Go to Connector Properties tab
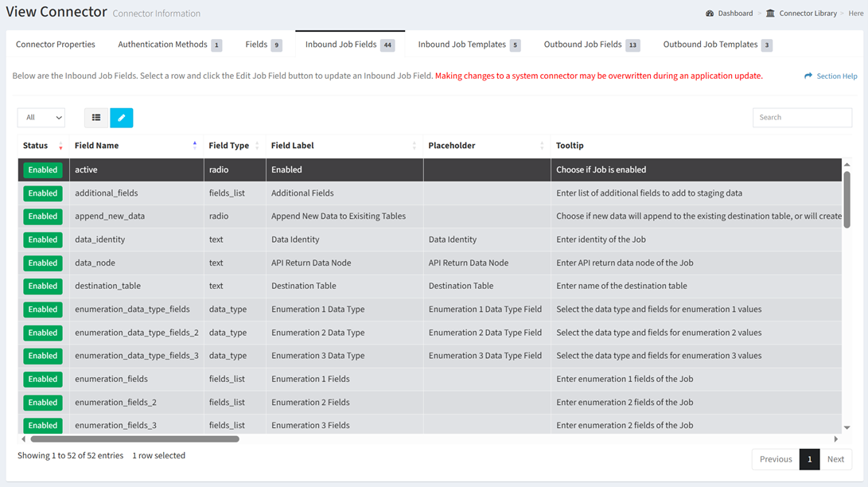The height and width of the screenshot is (487, 868). (56, 45)
